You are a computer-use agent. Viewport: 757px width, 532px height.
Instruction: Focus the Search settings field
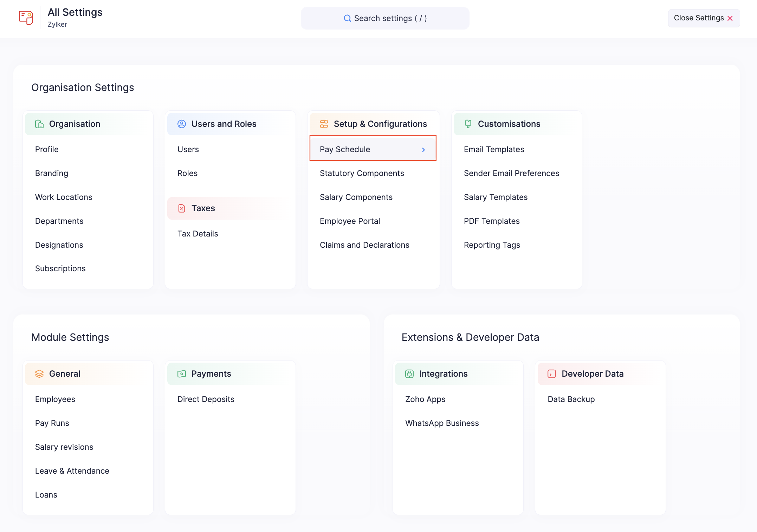point(390,18)
